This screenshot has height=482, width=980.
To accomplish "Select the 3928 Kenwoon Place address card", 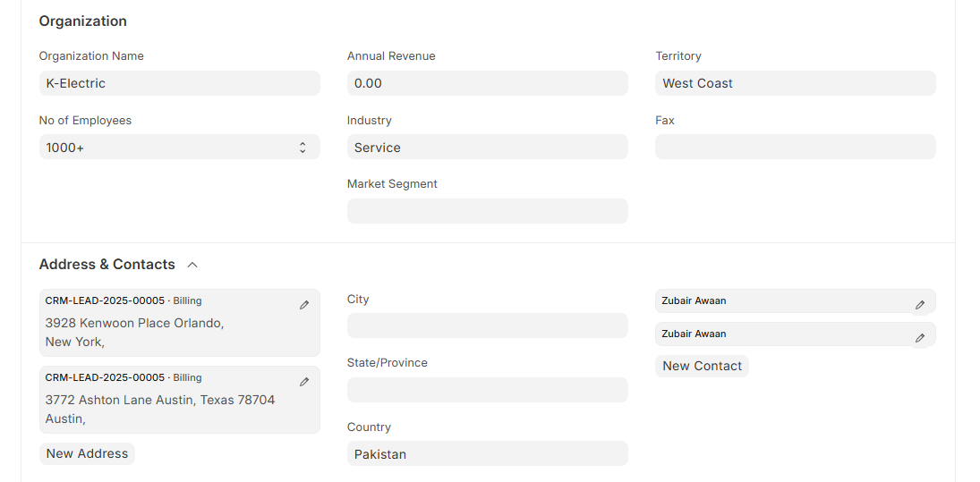I will (161, 331).
